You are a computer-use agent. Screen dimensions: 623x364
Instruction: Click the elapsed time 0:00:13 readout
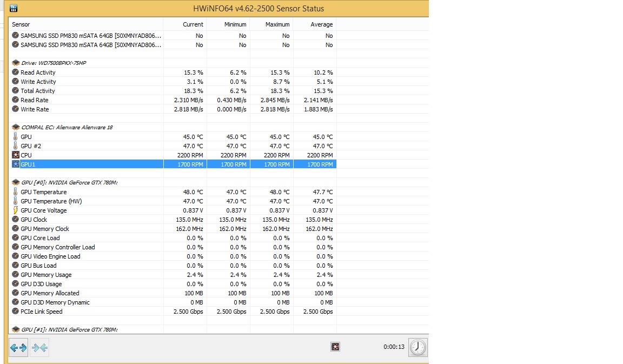[394, 347]
